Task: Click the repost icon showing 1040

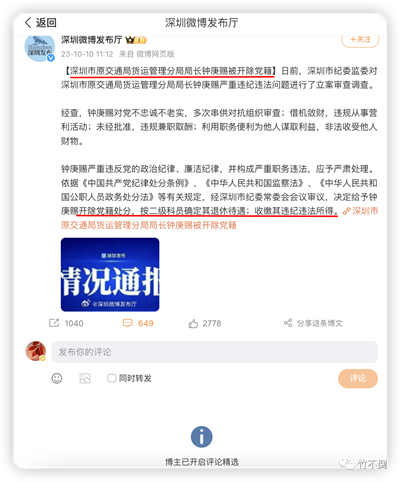Action: point(54,323)
